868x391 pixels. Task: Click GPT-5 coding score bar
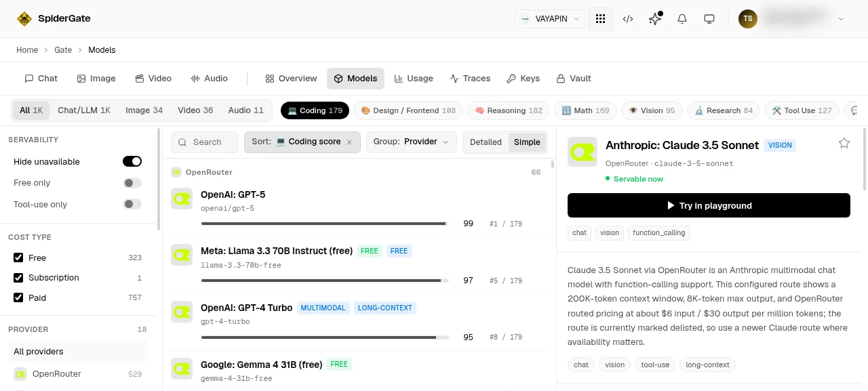(x=325, y=224)
